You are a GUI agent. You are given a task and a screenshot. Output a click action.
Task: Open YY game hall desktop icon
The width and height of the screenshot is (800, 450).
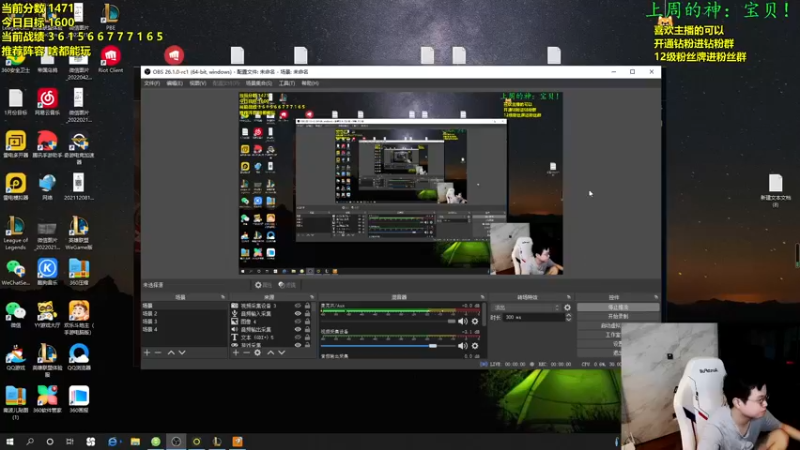(47, 314)
